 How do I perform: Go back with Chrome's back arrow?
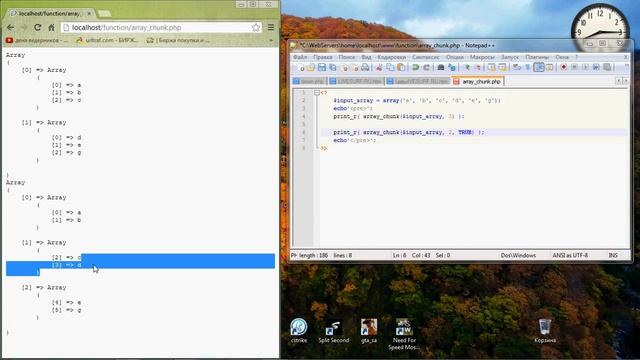tap(11, 27)
